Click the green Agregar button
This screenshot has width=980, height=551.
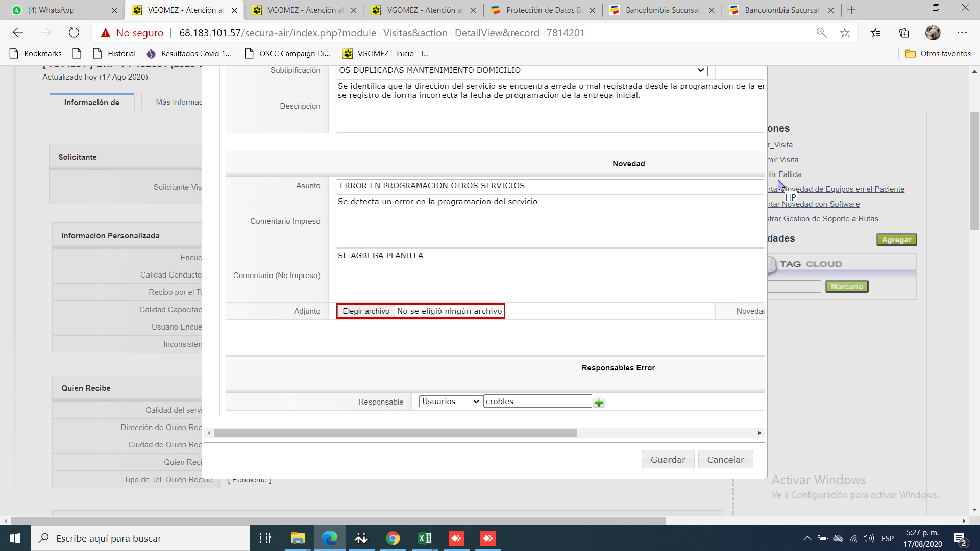click(896, 240)
